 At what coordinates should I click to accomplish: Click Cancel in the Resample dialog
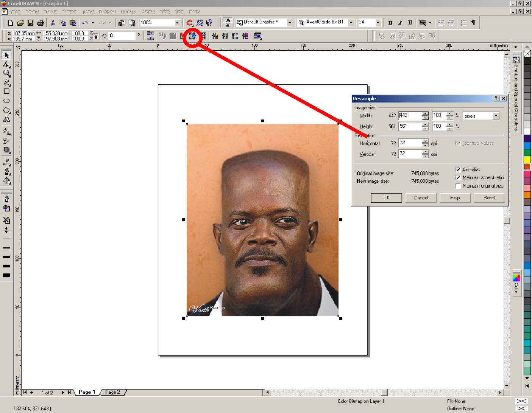[421, 198]
